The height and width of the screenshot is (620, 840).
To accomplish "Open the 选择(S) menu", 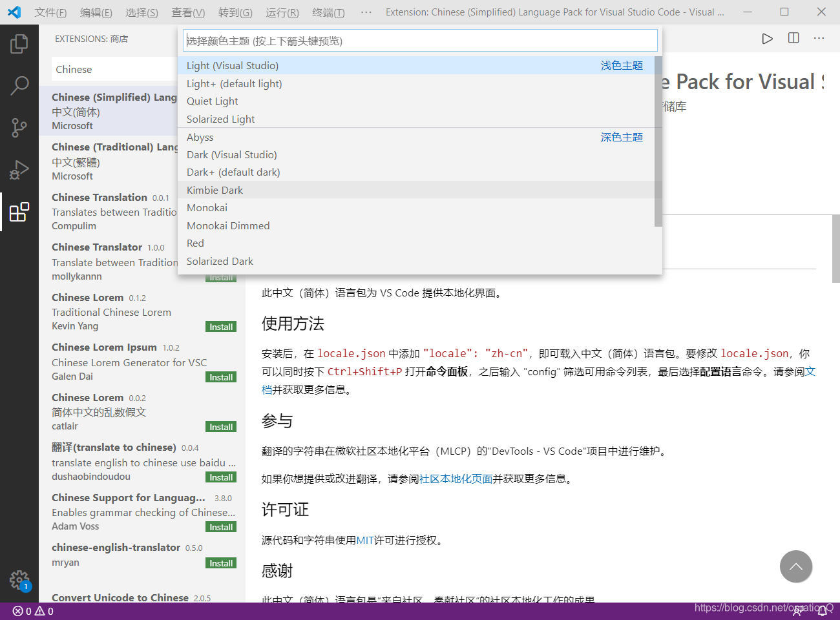I will coord(142,12).
